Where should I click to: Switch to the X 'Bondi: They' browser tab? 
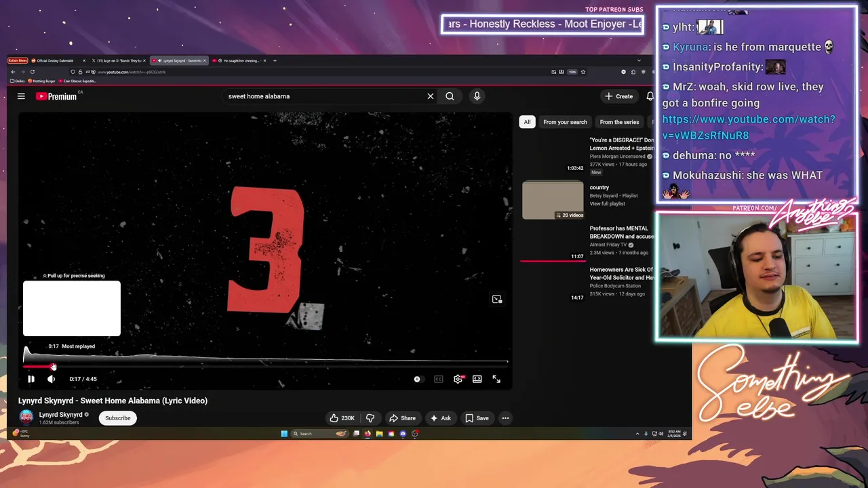(119, 60)
